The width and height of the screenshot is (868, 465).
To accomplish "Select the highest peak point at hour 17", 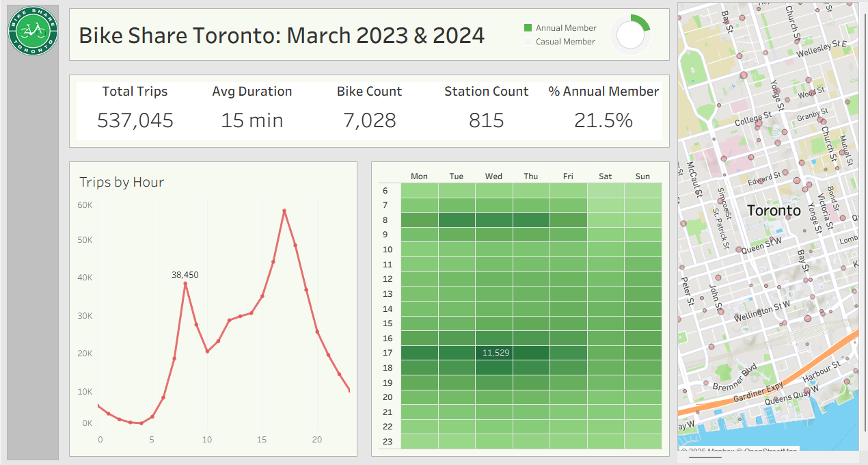I will (284, 211).
